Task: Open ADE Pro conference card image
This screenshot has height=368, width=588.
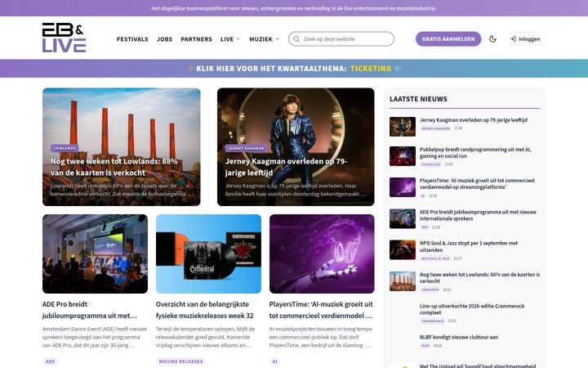Action: [x=95, y=254]
